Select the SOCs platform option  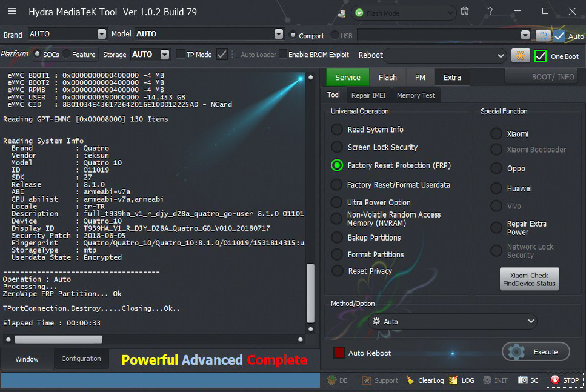37,54
